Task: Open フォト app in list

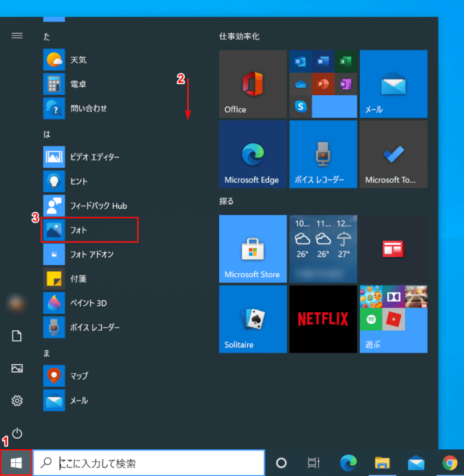Action: 91,230
